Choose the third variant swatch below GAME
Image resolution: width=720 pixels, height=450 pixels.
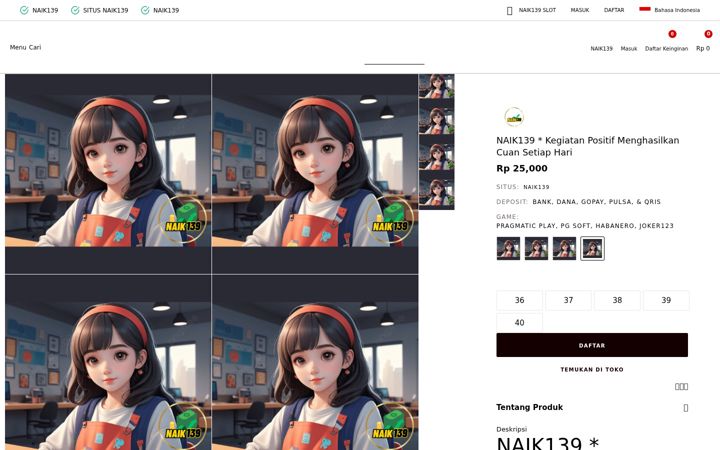tap(564, 248)
